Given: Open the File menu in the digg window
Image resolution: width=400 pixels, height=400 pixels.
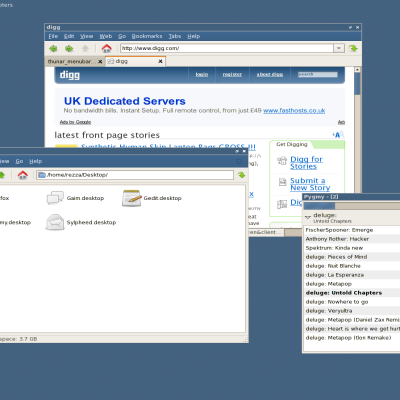Looking at the screenshot, I should pyautogui.click(x=53, y=36).
